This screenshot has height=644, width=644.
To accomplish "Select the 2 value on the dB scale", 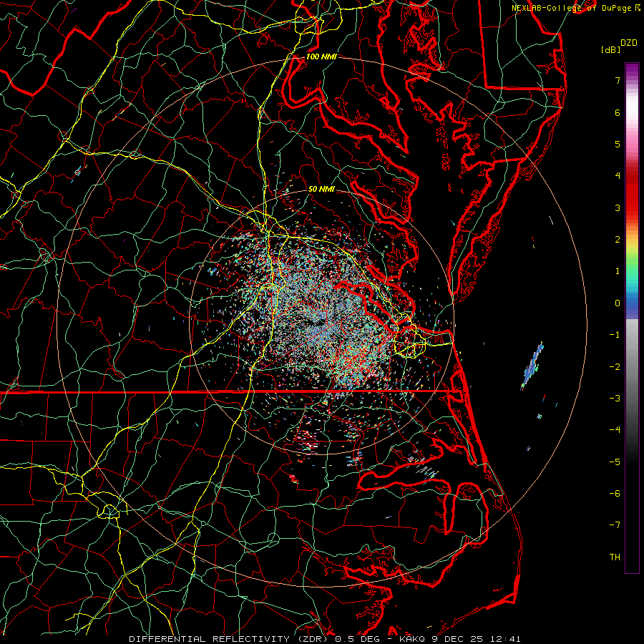I will pyautogui.click(x=618, y=240).
